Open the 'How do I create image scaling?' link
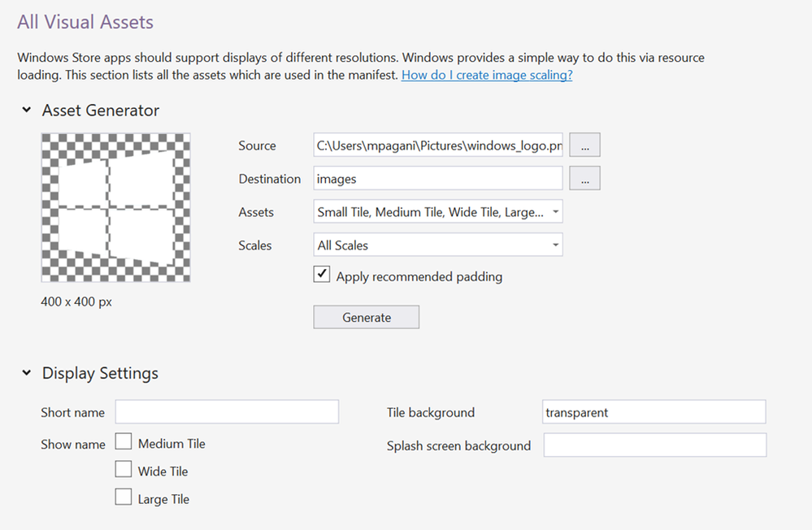 487,75
